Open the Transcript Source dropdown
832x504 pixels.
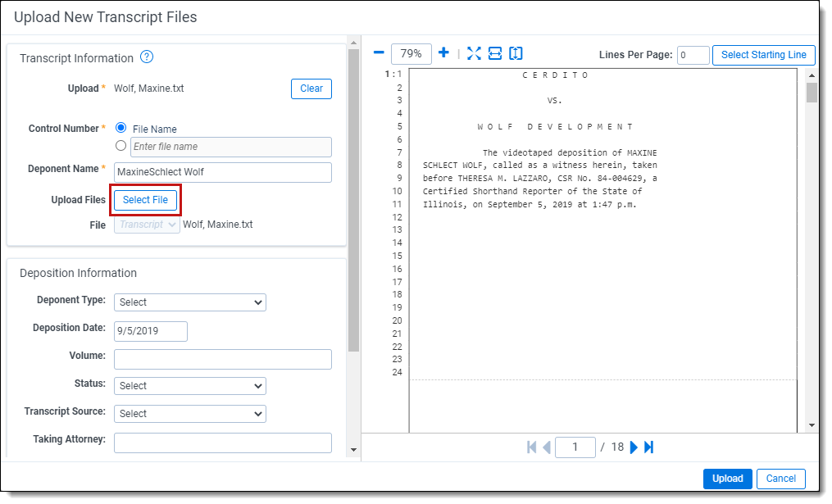[x=189, y=414]
